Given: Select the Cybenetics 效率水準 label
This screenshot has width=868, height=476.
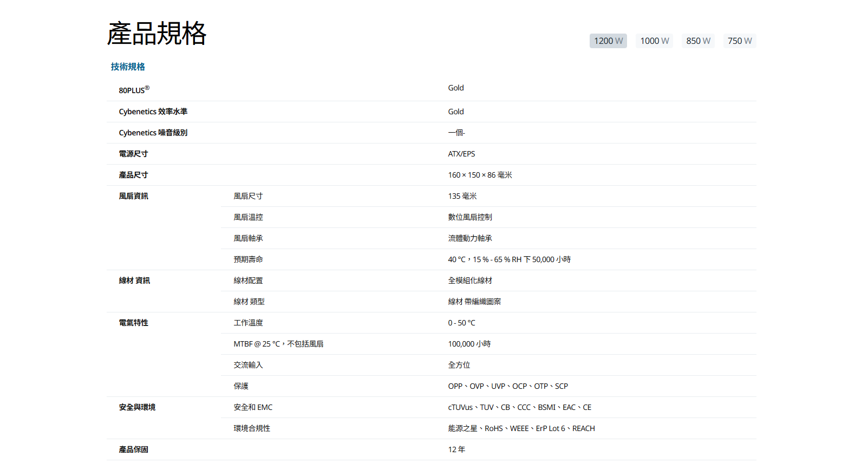Looking at the screenshot, I should pyautogui.click(x=153, y=112).
